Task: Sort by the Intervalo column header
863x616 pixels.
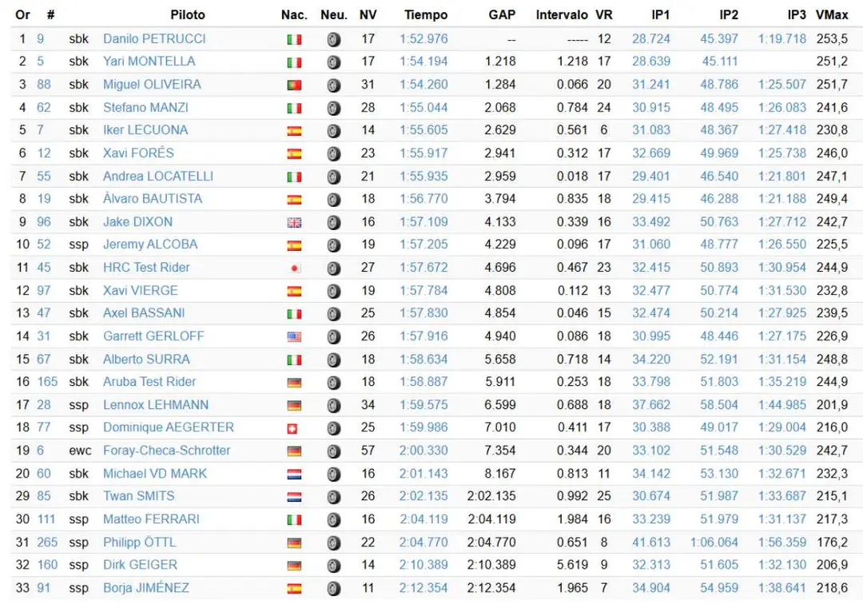Action: [562, 15]
